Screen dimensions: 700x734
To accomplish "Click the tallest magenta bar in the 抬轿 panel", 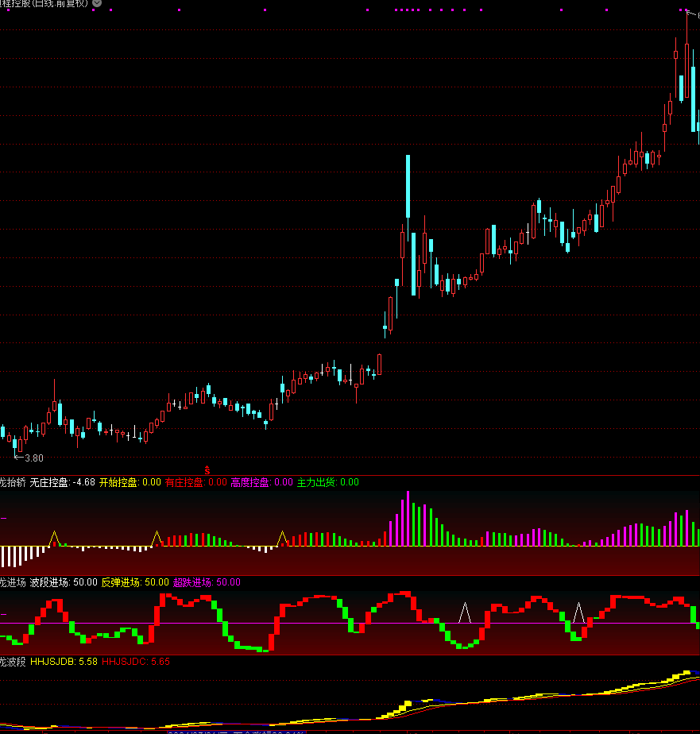I will (x=408, y=518).
